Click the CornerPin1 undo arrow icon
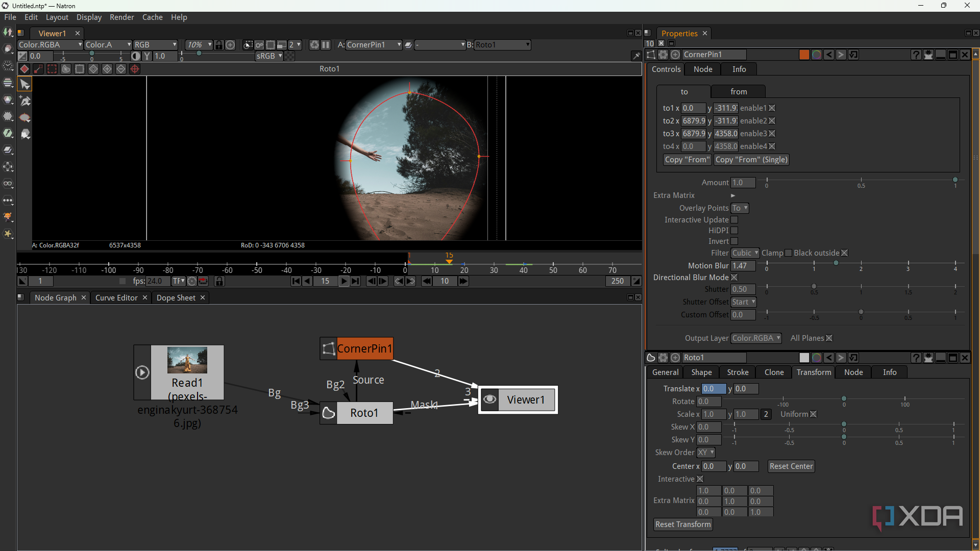Image resolution: width=980 pixels, height=551 pixels. [x=829, y=55]
